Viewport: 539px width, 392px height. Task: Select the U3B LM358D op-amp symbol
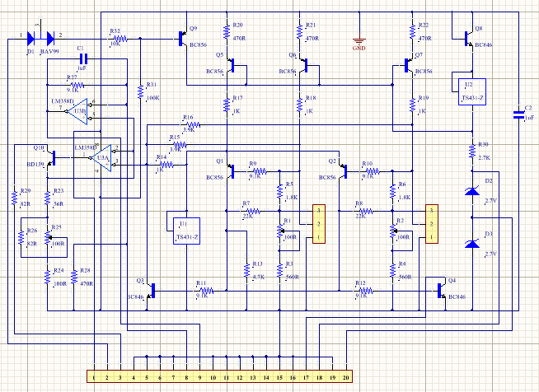point(79,111)
